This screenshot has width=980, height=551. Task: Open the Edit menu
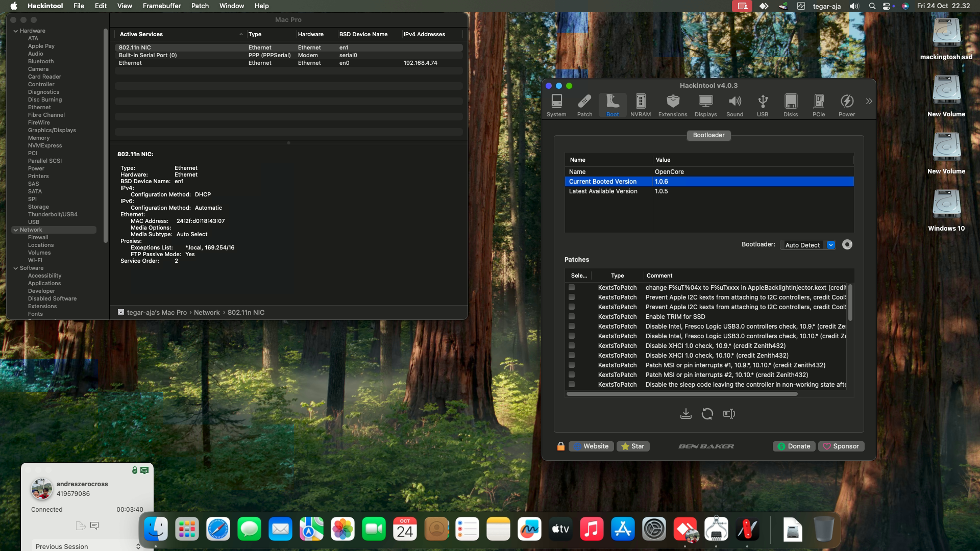[101, 6]
